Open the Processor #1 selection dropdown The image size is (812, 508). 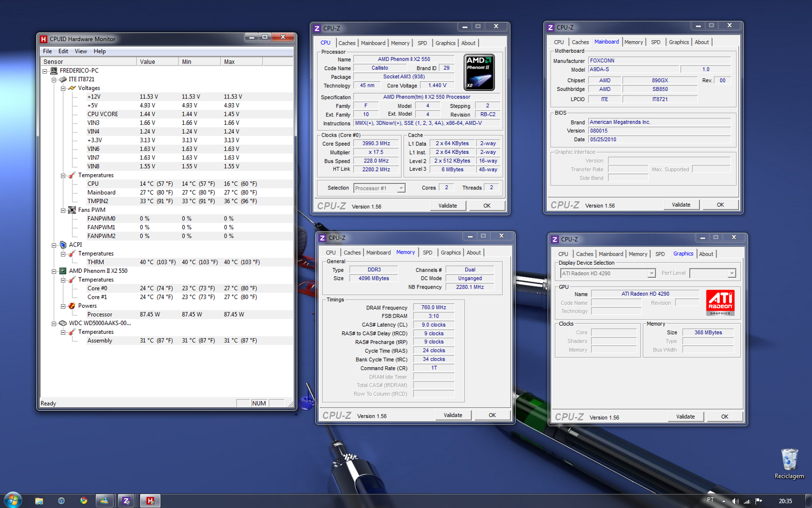[401, 188]
